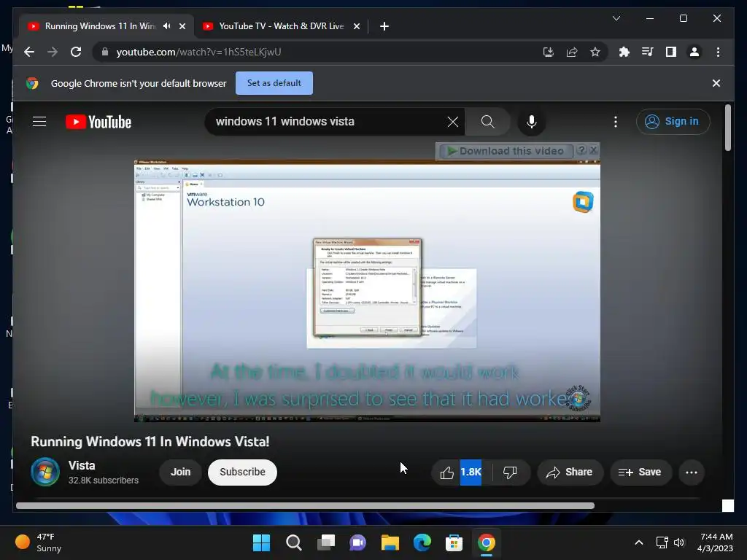The image size is (747, 560).
Task: Search with your voice microphone
Action: pyautogui.click(x=532, y=122)
